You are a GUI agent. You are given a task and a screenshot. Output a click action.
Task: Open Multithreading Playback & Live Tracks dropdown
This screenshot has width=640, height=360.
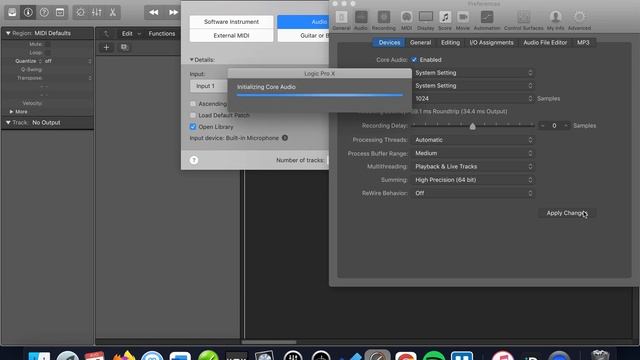(x=473, y=167)
